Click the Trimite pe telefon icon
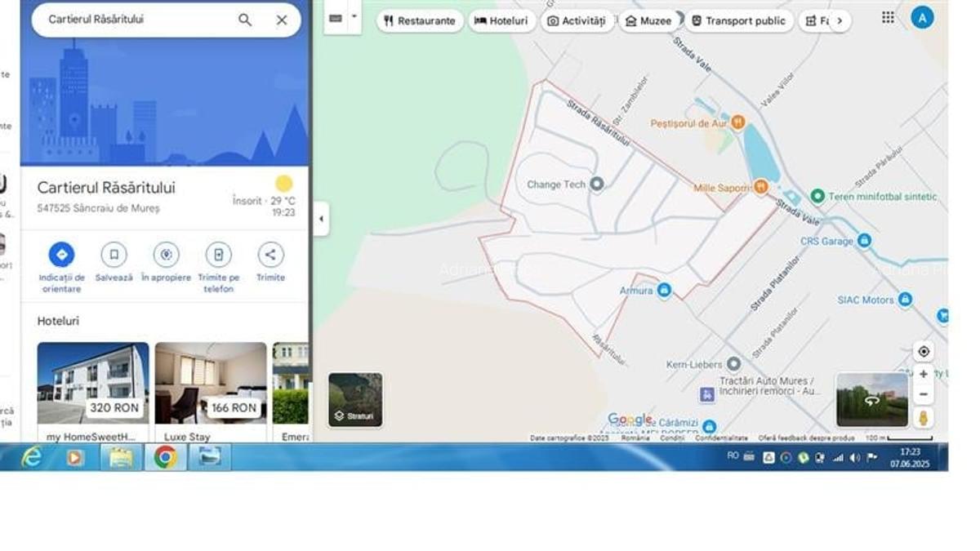 click(218, 254)
